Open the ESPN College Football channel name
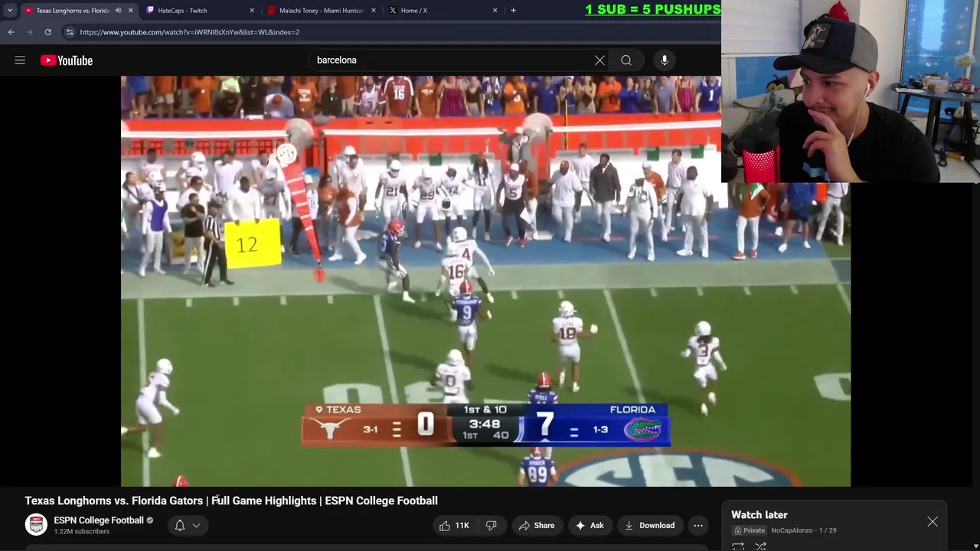980x551 pixels. pyautogui.click(x=99, y=520)
